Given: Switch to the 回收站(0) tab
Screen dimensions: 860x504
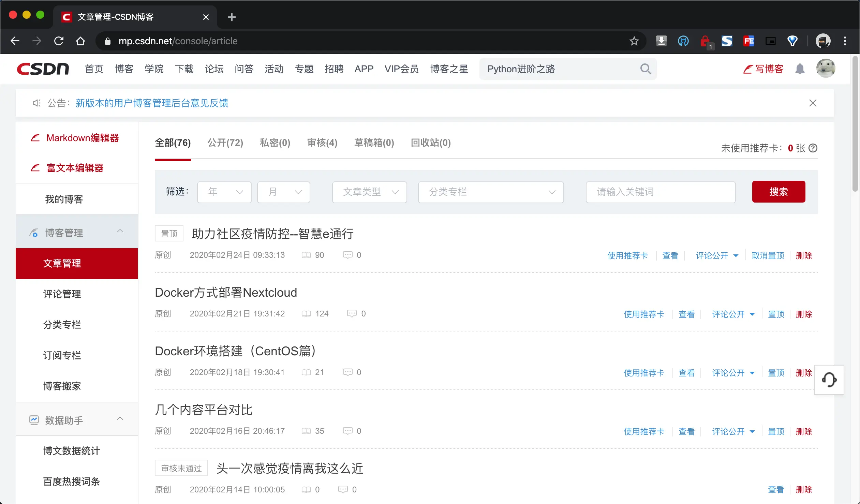Looking at the screenshot, I should (430, 143).
